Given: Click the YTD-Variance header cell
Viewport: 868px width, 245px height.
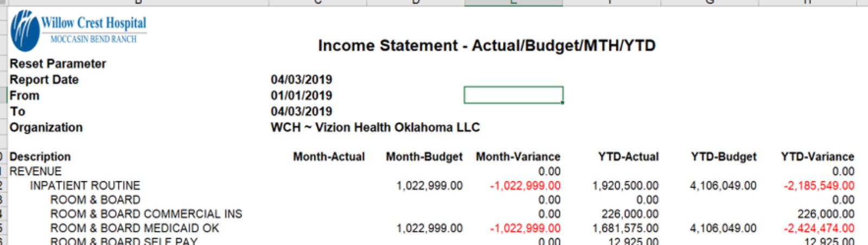Looking at the screenshot, I should 818,157.
